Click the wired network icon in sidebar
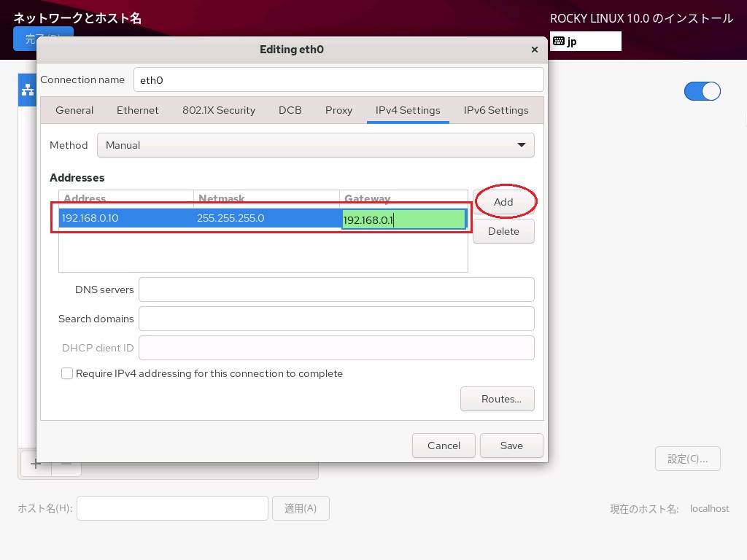Viewport: 747px width, 560px height. click(x=28, y=90)
